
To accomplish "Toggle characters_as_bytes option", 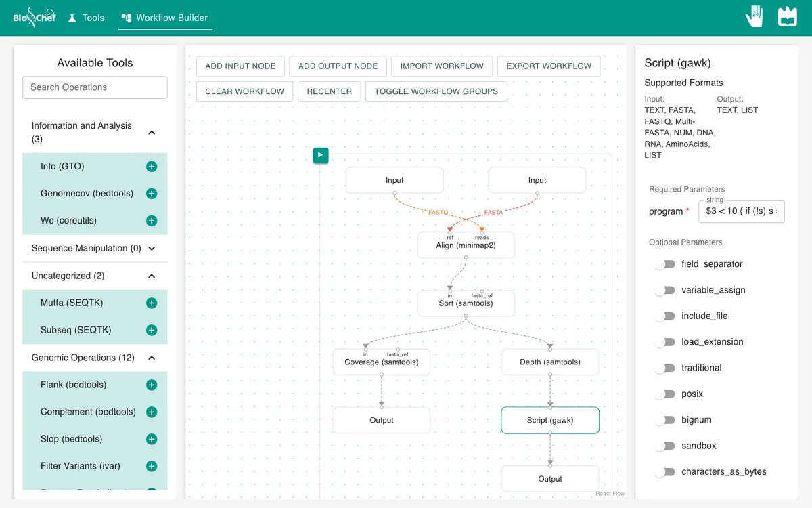I will click(x=664, y=472).
